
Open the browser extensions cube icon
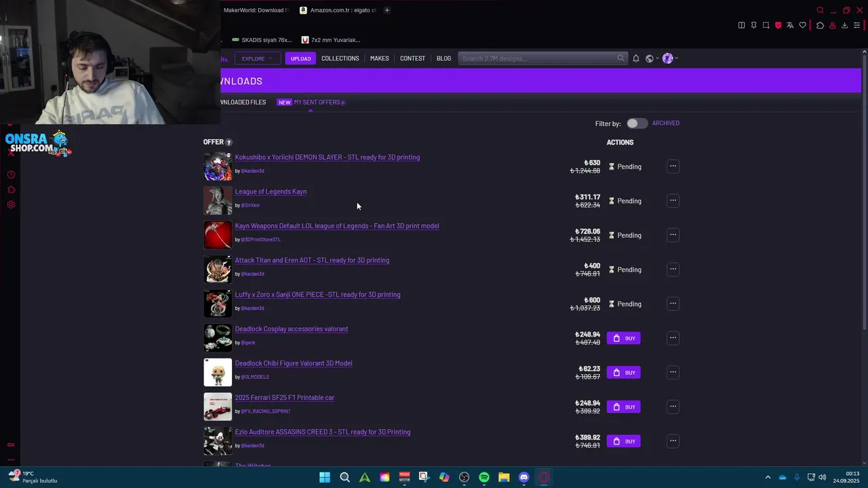820,25
